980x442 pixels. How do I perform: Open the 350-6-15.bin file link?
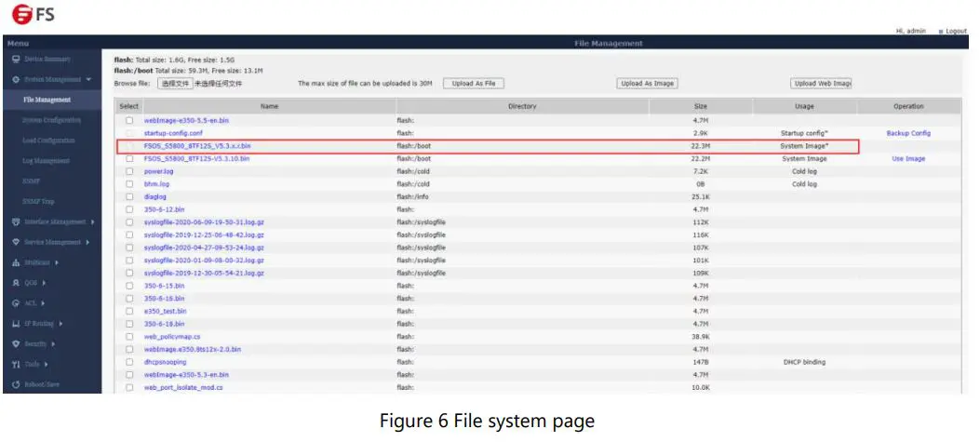click(x=165, y=286)
